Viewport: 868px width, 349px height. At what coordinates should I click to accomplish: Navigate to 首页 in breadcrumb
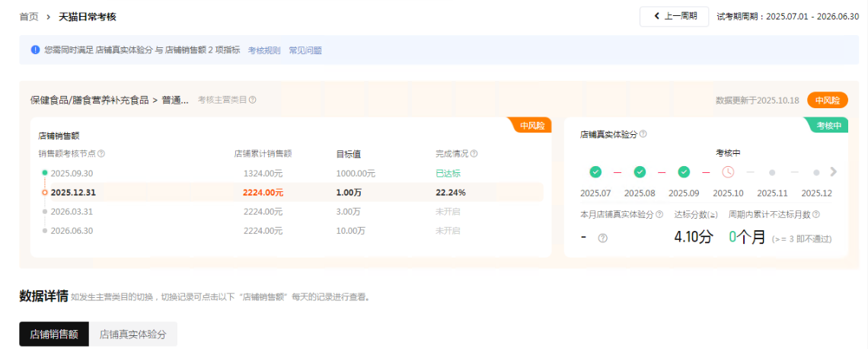click(29, 17)
